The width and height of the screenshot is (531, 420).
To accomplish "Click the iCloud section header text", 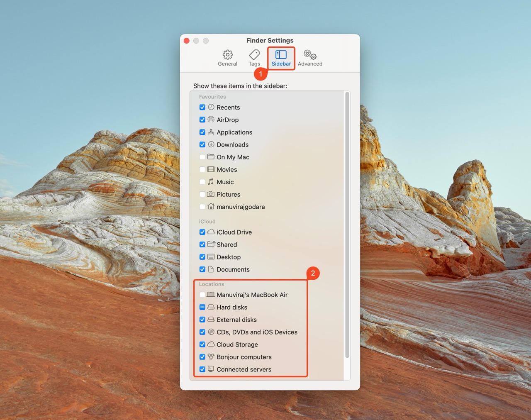I will click(207, 222).
